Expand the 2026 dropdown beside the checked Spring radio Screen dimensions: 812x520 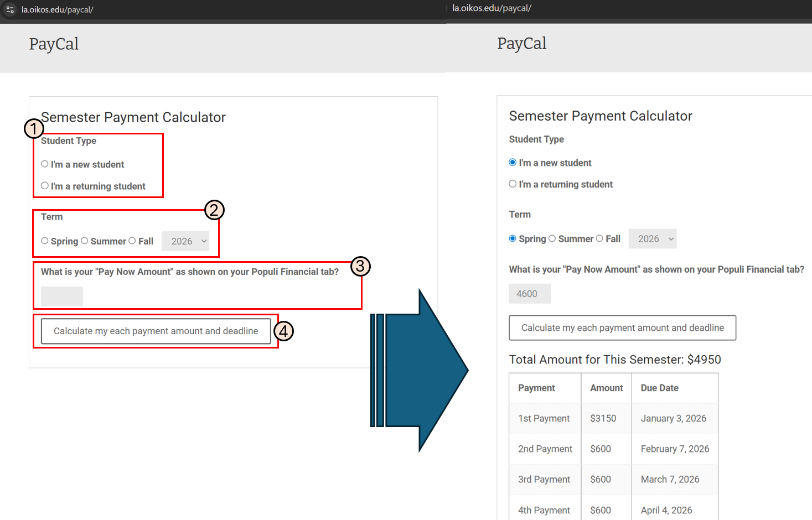[x=653, y=239]
